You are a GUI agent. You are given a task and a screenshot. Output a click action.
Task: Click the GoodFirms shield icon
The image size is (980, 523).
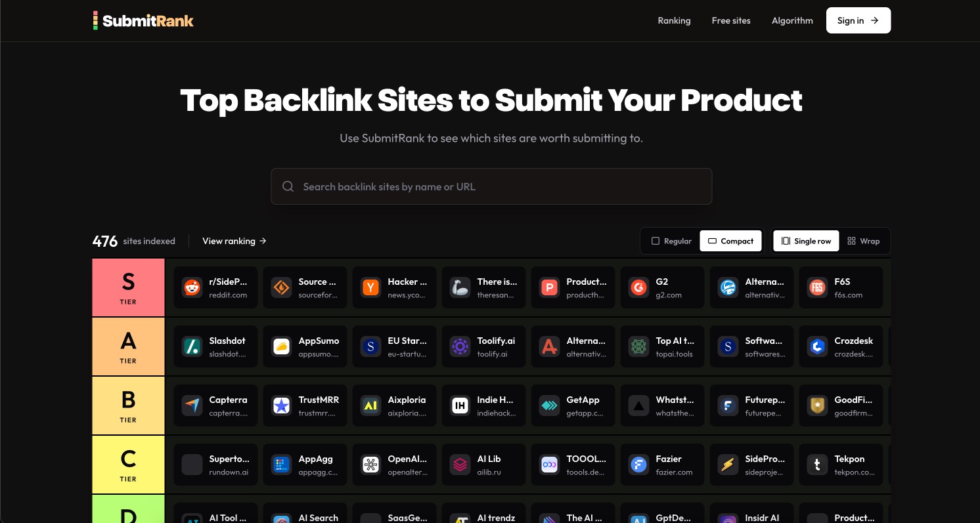point(818,406)
